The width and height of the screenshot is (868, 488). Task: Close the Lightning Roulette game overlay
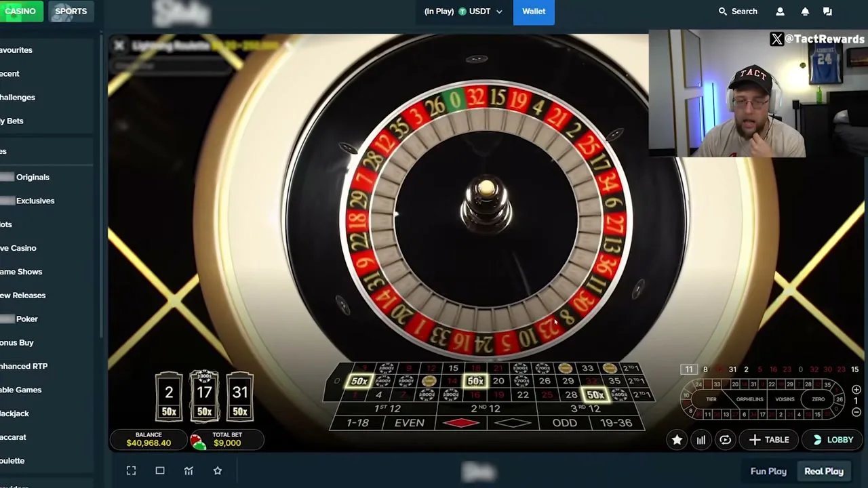click(x=119, y=45)
